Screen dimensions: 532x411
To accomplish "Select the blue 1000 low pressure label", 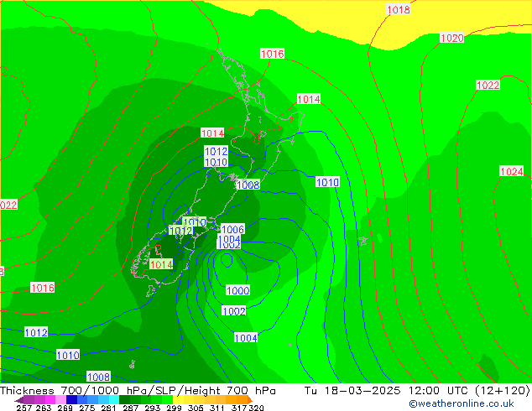I will click(237, 291).
